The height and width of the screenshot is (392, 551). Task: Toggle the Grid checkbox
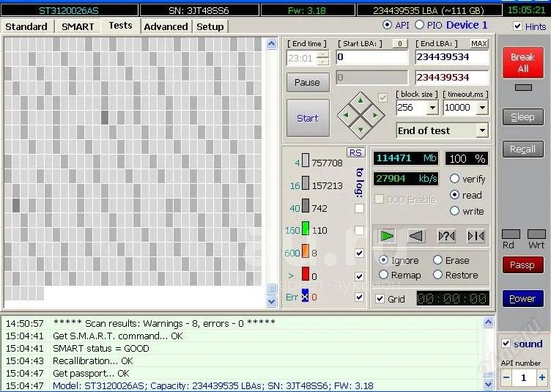[380, 299]
